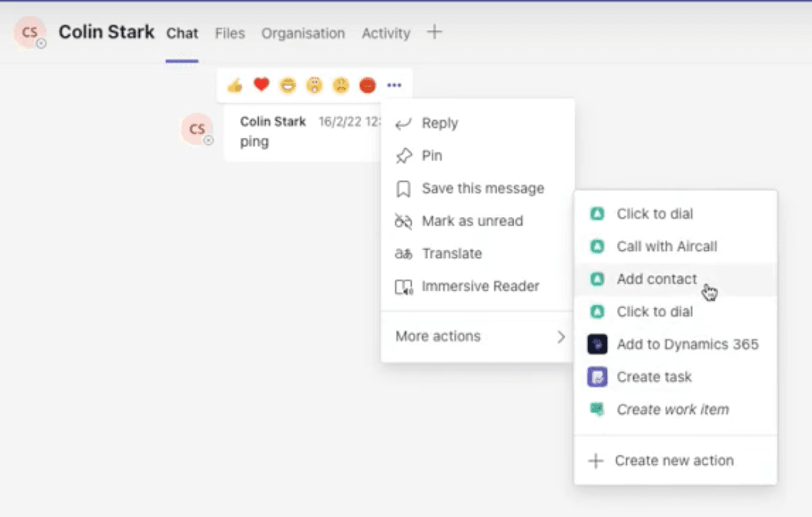Add a new tab with the plus button

click(x=434, y=33)
